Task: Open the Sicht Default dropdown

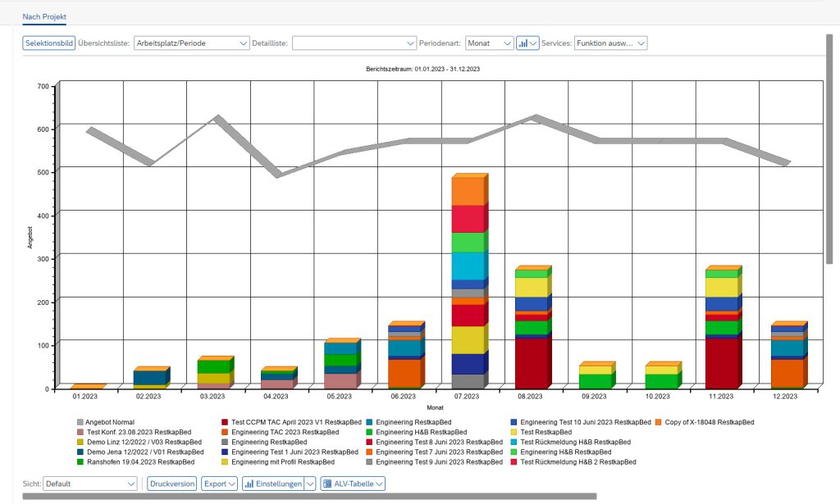Action: pyautogui.click(x=90, y=484)
